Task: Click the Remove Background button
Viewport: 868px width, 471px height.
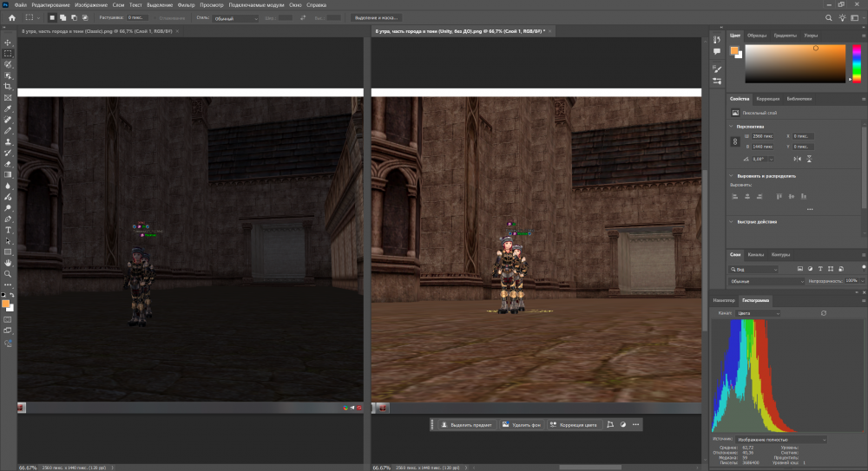Action: tap(522, 425)
